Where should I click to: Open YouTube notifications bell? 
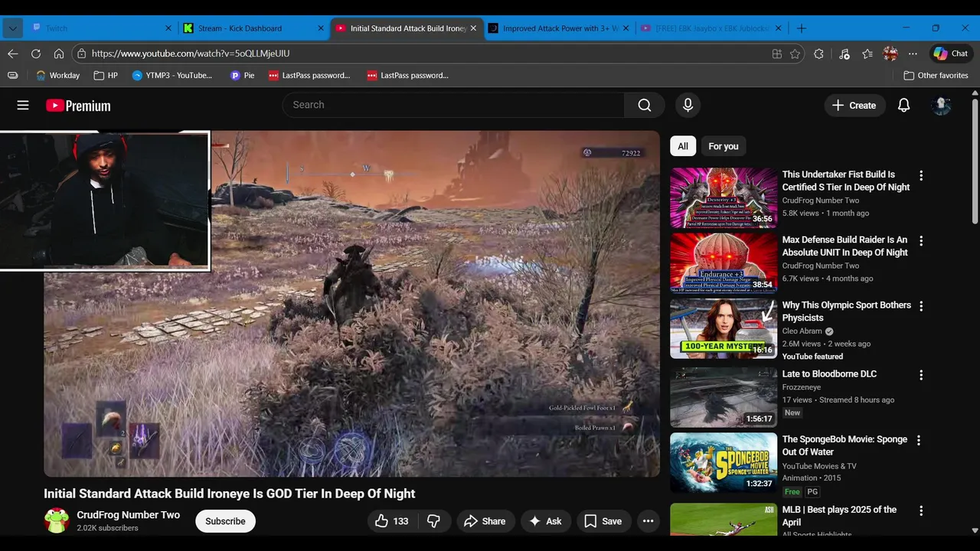click(903, 106)
